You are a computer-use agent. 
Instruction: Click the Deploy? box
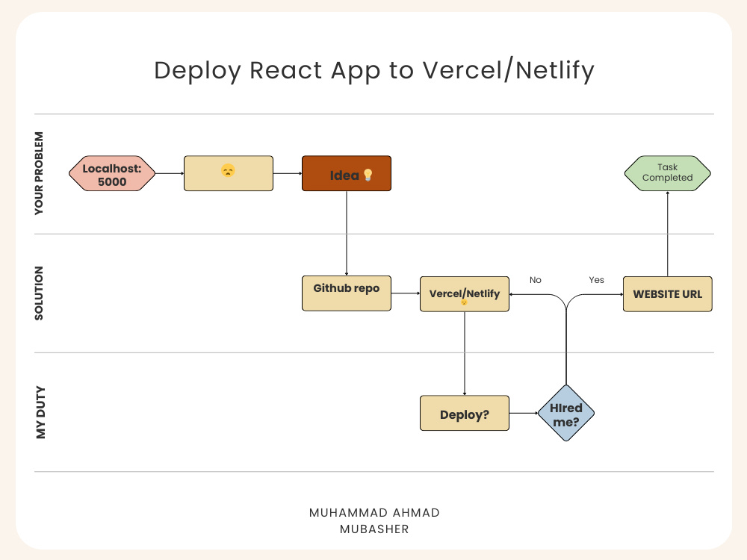pos(465,414)
